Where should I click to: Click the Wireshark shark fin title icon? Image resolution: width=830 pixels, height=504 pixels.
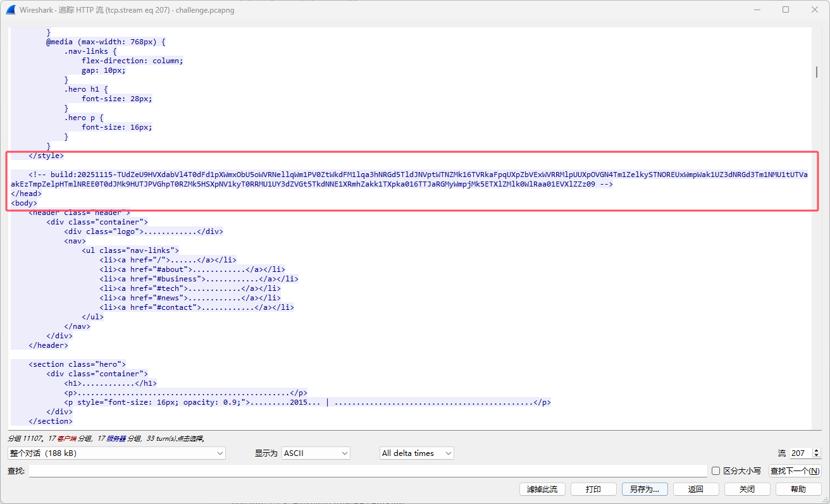(10, 10)
